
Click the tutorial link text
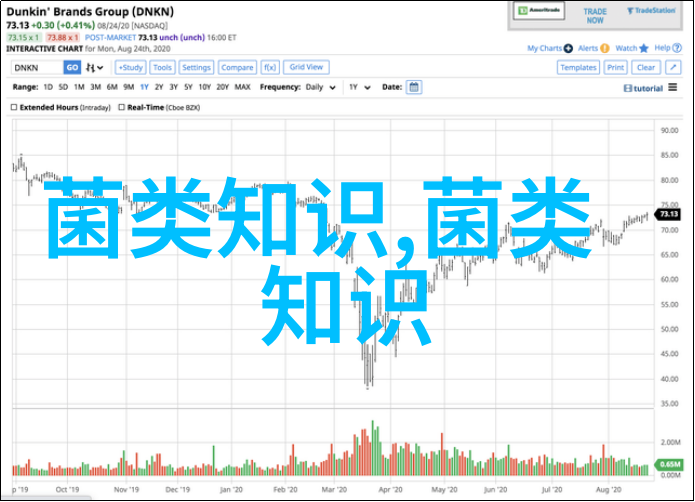648,88
